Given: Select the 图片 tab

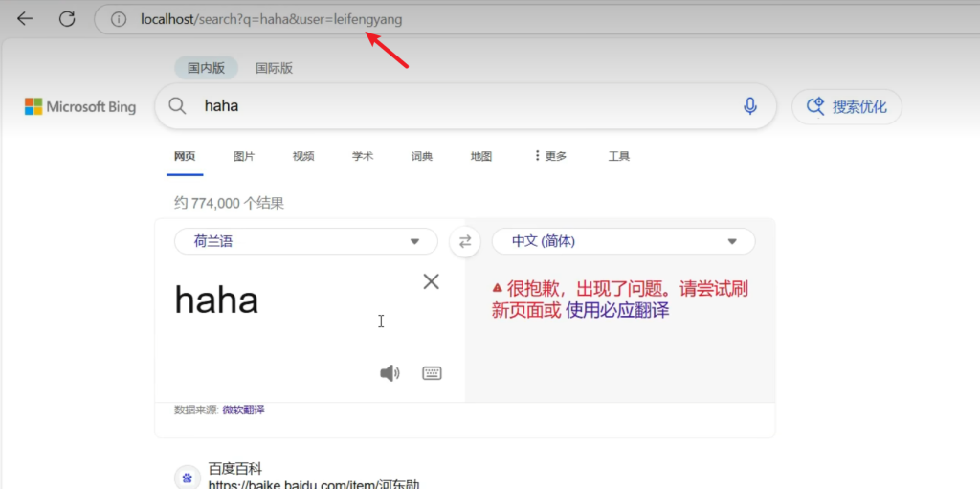Looking at the screenshot, I should pyautogui.click(x=244, y=156).
